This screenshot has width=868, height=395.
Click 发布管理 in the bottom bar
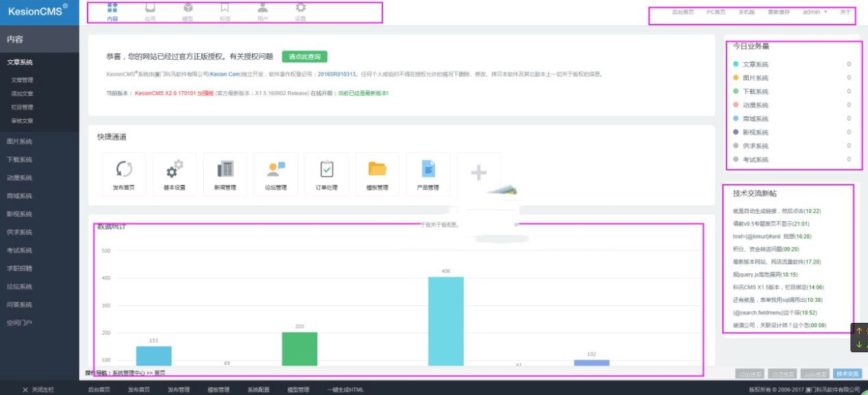[x=179, y=389]
